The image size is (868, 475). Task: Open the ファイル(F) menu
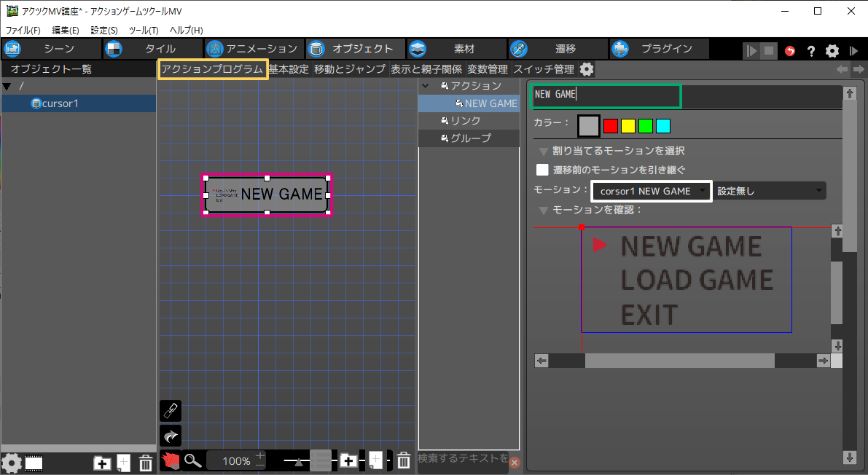(x=23, y=30)
